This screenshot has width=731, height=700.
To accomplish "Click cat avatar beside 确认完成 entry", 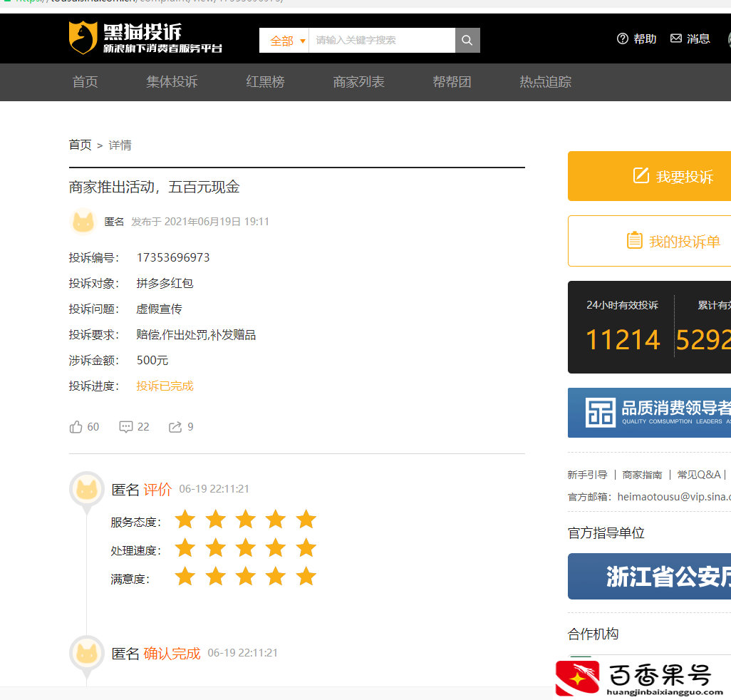I will 87,653.
